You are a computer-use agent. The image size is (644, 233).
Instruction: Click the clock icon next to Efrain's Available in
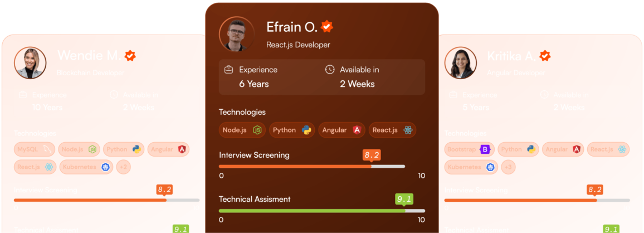(330, 70)
